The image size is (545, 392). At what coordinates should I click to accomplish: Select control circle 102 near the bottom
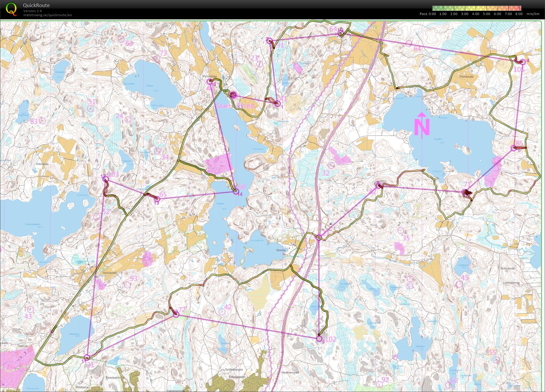click(320, 339)
